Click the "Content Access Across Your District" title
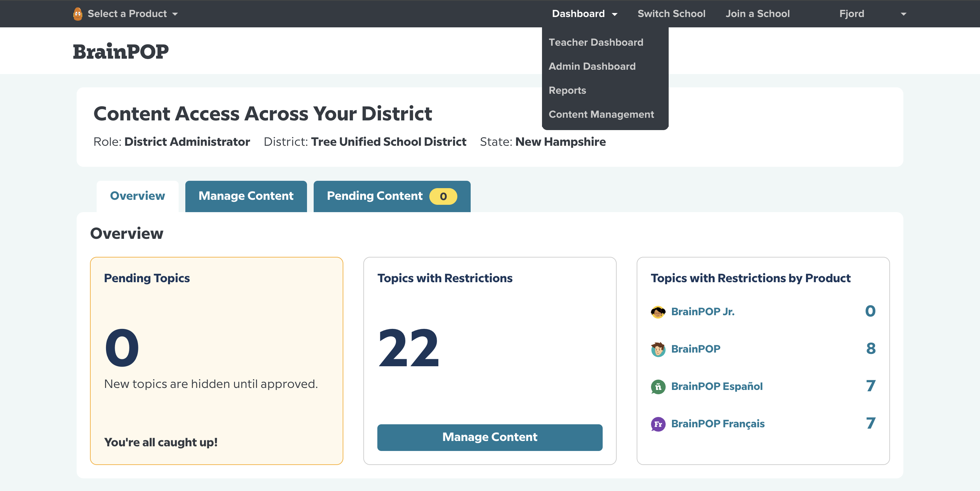 click(263, 114)
